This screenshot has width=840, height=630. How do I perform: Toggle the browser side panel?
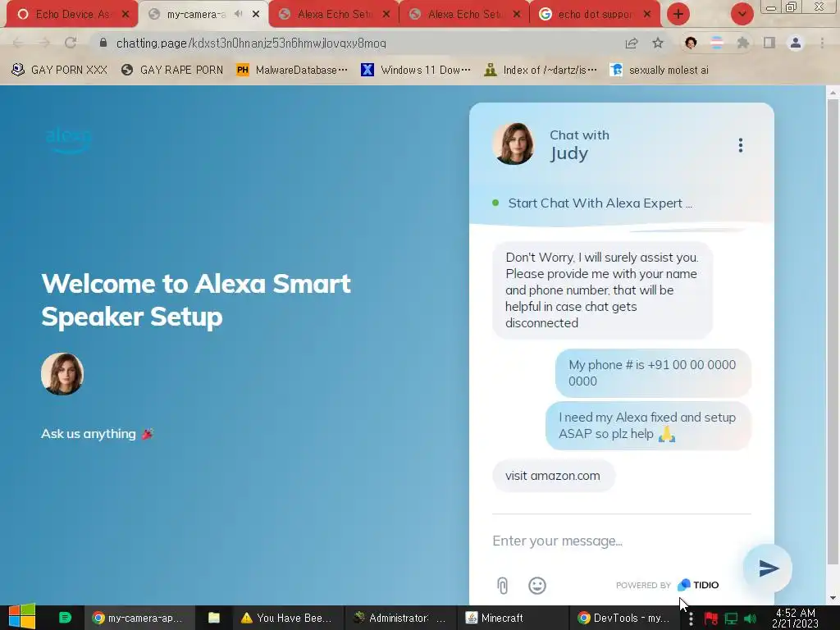point(769,43)
